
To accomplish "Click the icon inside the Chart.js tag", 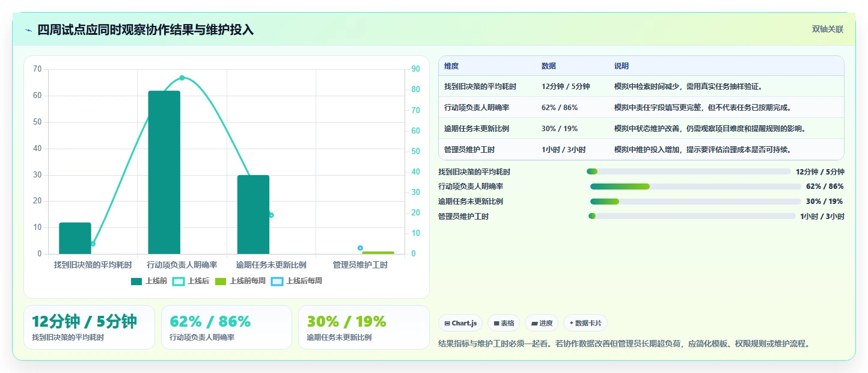I will (447, 324).
